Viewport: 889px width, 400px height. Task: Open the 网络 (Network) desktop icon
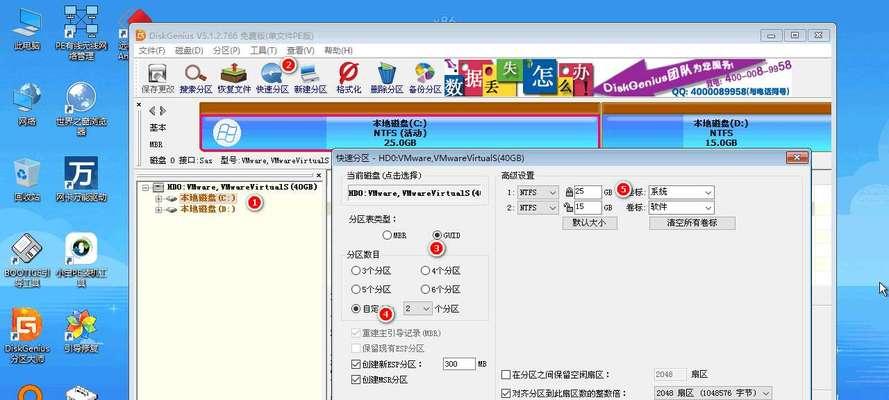click(x=27, y=104)
